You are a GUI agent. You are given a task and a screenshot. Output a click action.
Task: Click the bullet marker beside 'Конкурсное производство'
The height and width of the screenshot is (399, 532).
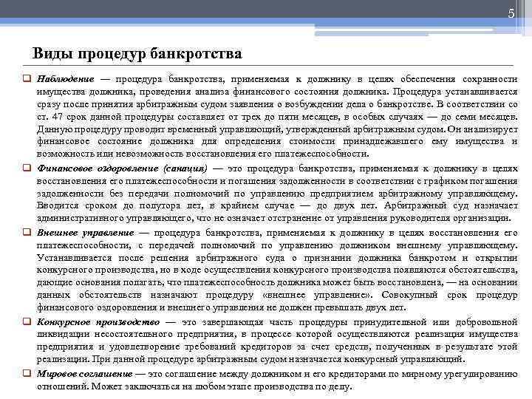27,321
